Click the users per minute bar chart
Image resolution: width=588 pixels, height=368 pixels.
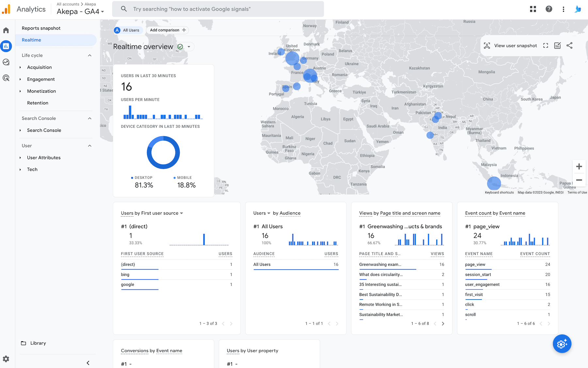[163, 112]
